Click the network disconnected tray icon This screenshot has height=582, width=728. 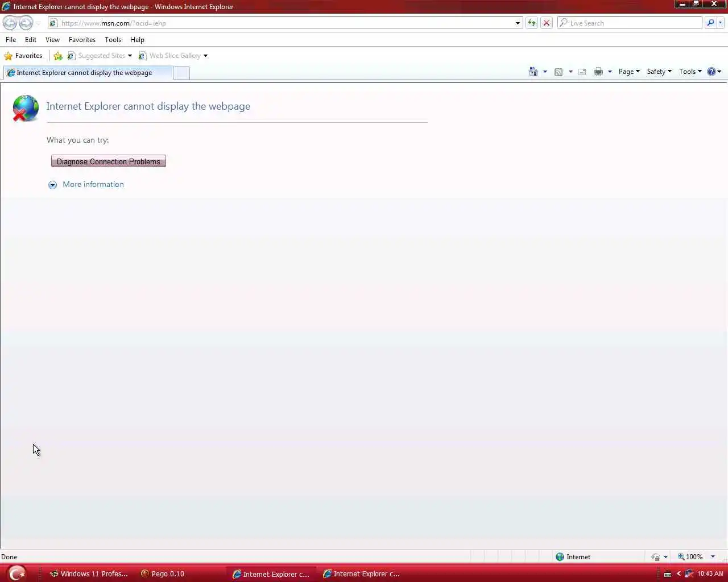pos(689,574)
